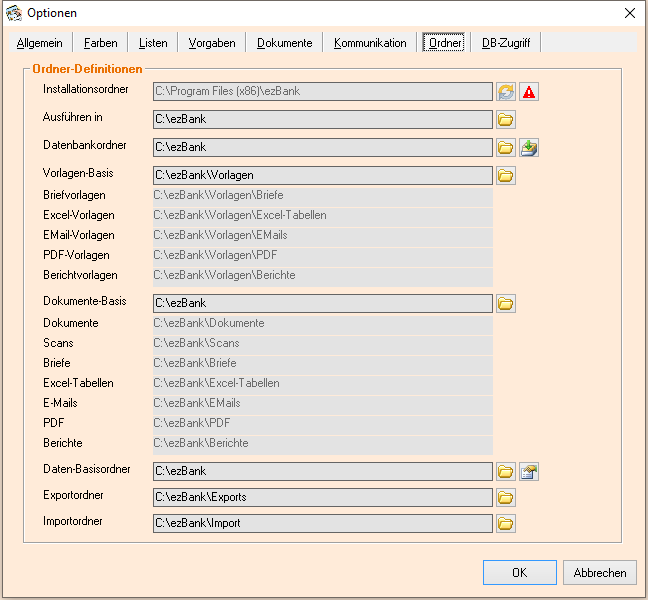Viewport: 648px width, 600px height.
Task: Click the properties icon beside Daten-Basisordner
Action: (x=529, y=471)
